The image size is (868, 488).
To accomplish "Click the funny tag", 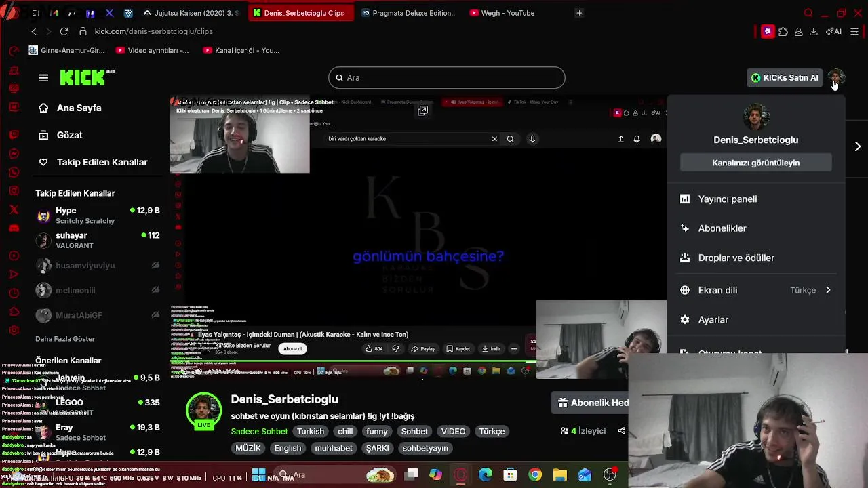I will 377,431.
